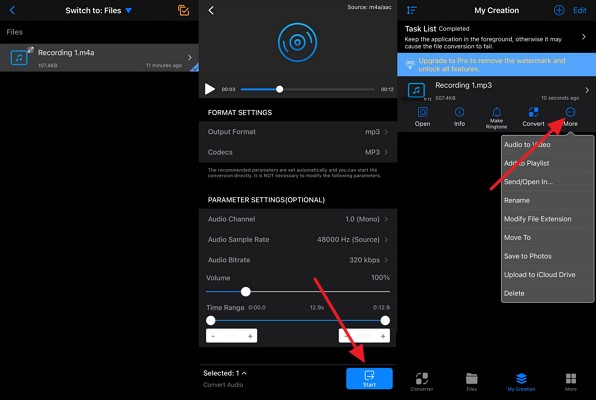Screen dimensions: 596x400
Task: Switch to the Files bottom tab
Action: point(472,382)
